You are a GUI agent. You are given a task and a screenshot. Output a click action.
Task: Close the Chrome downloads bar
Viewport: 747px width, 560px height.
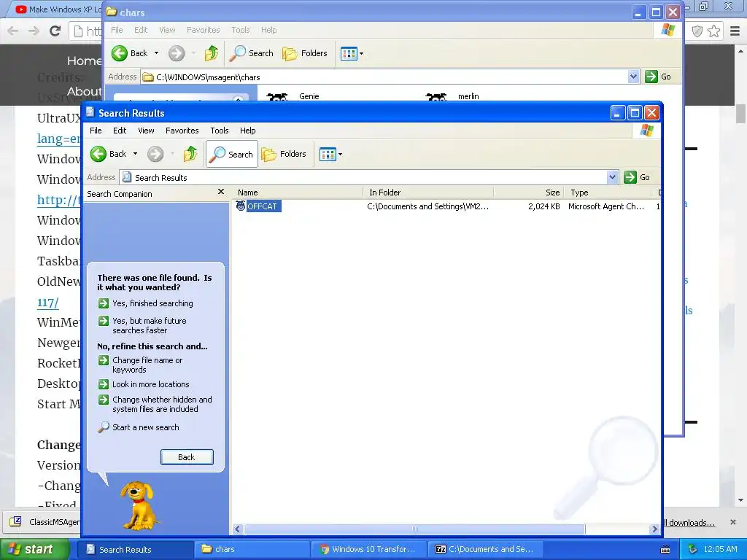pyautogui.click(x=733, y=522)
